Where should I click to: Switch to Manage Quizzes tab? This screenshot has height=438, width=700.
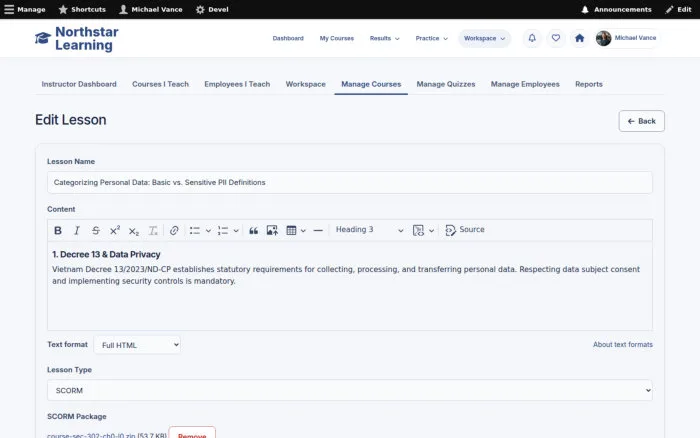(x=446, y=84)
